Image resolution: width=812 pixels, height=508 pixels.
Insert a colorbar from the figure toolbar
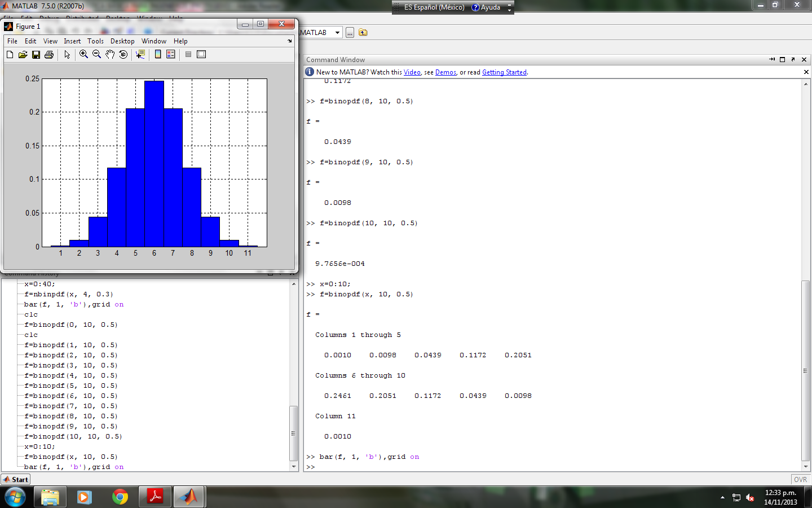[x=158, y=55]
